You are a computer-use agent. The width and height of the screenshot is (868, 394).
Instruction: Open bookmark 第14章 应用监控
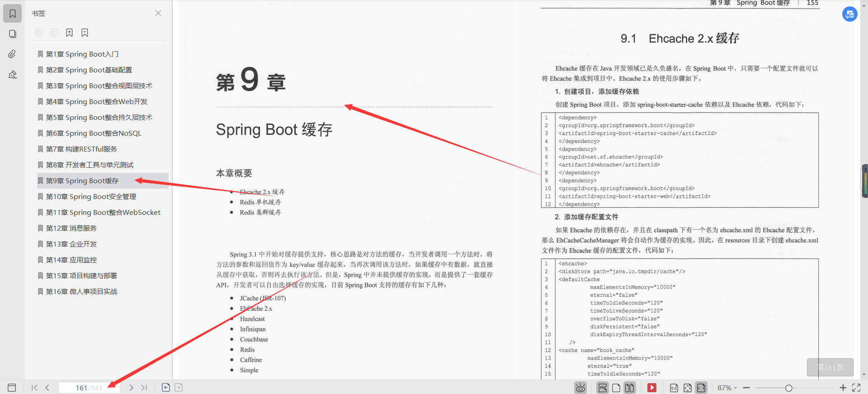tap(103, 260)
